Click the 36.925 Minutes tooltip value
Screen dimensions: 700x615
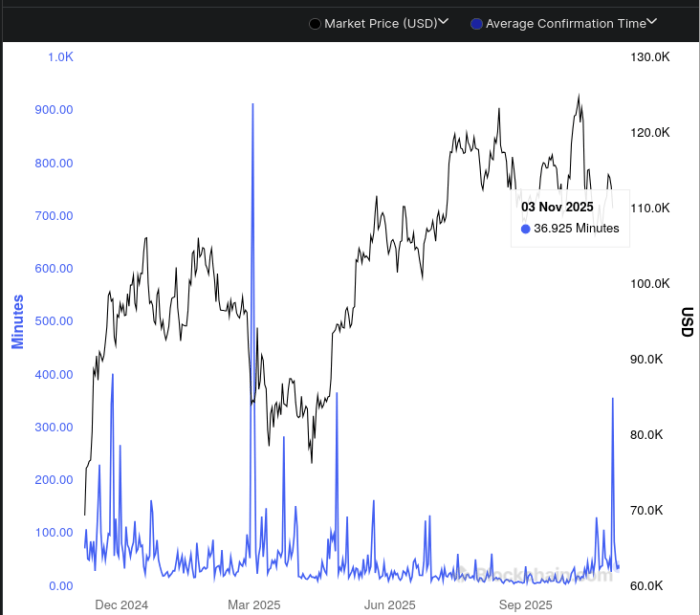point(576,229)
